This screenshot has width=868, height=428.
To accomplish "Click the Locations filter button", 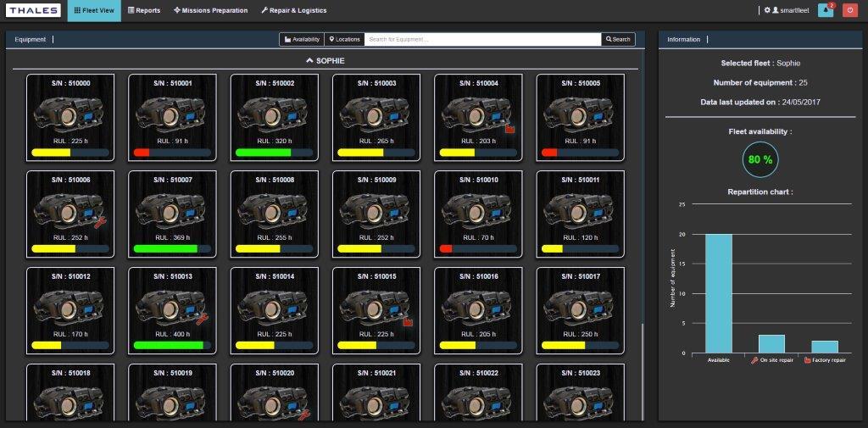I will 344,39.
